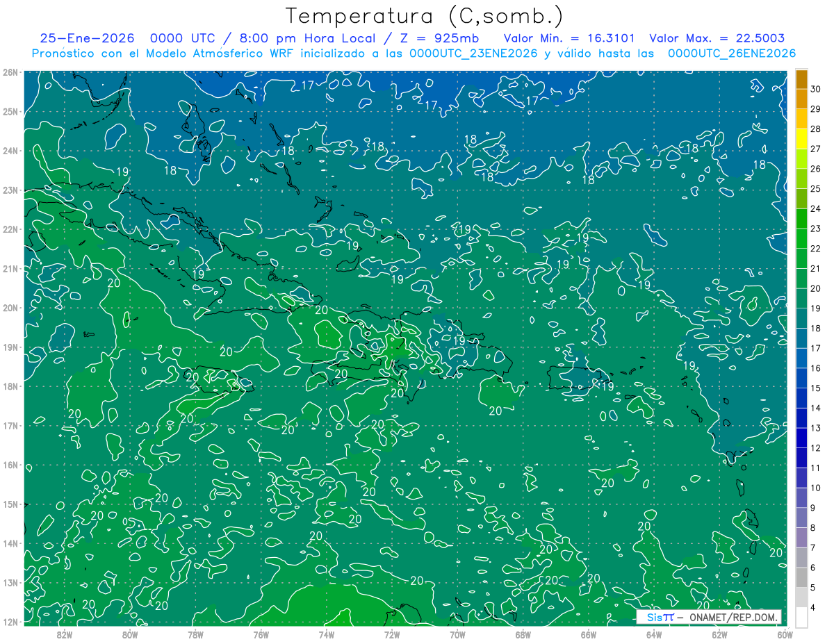
Task: Pick the bright green swatch between legend 22 and 23
Action: [801, 238]
